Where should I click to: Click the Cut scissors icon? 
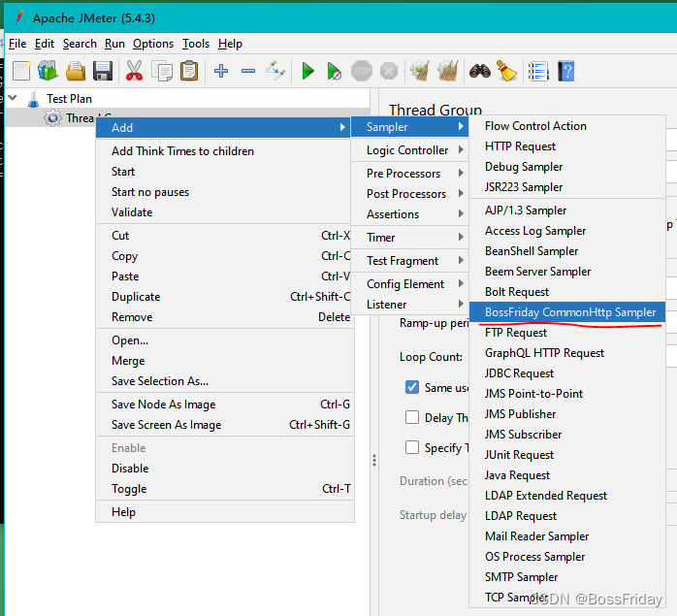[x=134, y=71]
